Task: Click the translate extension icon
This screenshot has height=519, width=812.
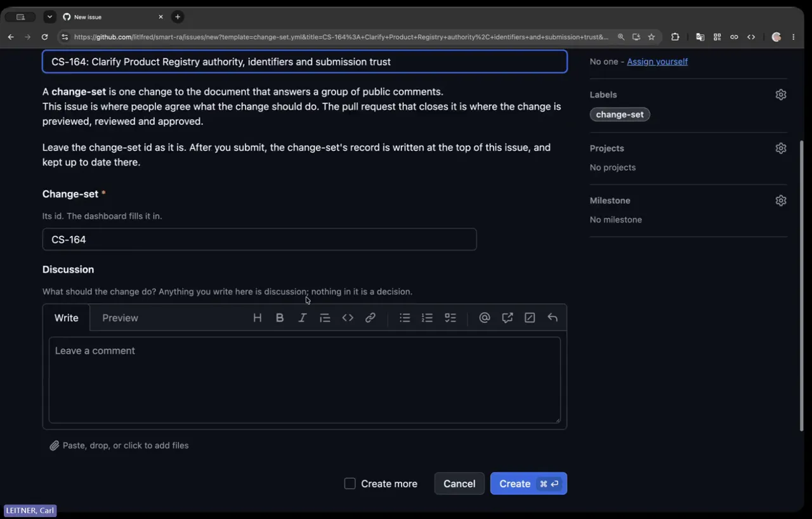Action: click(700, 37)
